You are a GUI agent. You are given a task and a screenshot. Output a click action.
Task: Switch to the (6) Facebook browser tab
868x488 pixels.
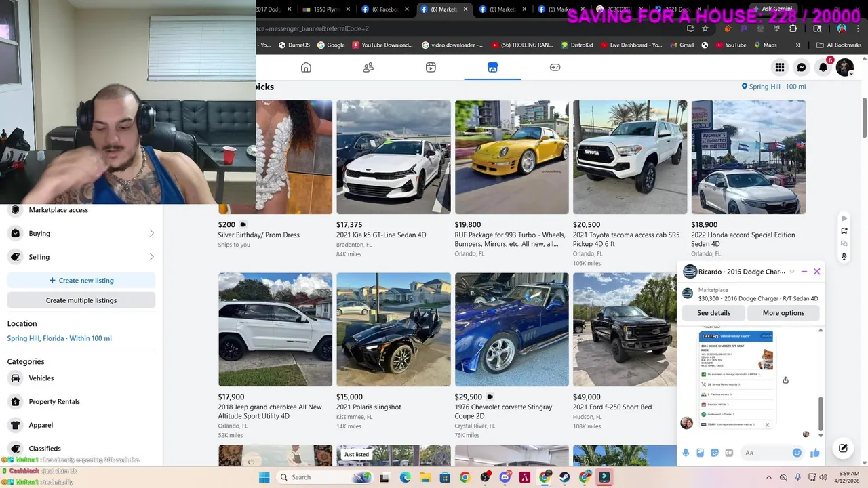coord(383,9)
